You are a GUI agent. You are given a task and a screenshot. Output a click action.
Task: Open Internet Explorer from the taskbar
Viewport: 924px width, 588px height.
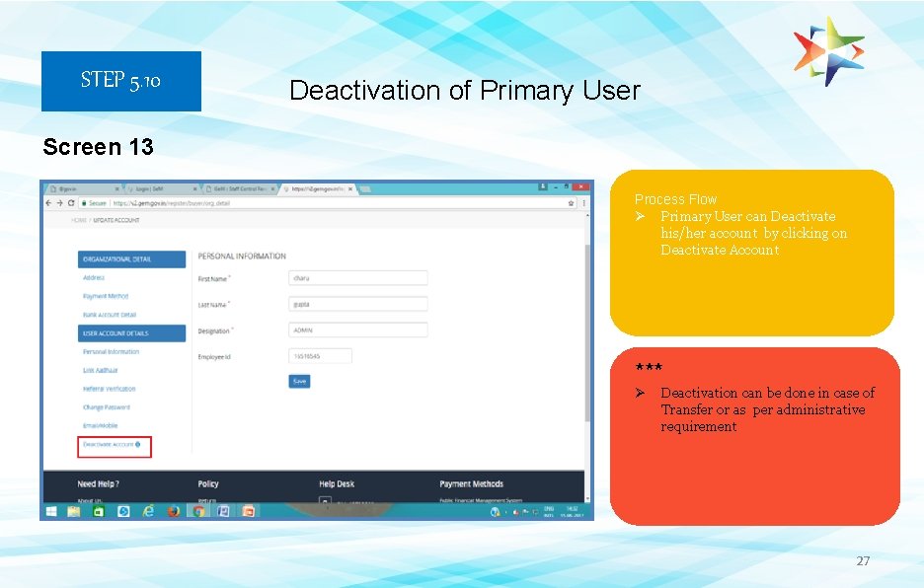148,511
